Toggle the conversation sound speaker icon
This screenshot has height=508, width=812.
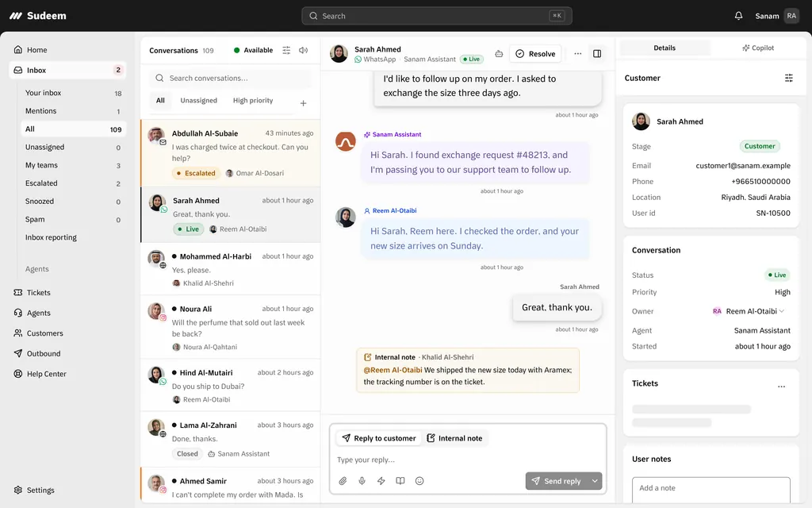click(x=304, y=50)
